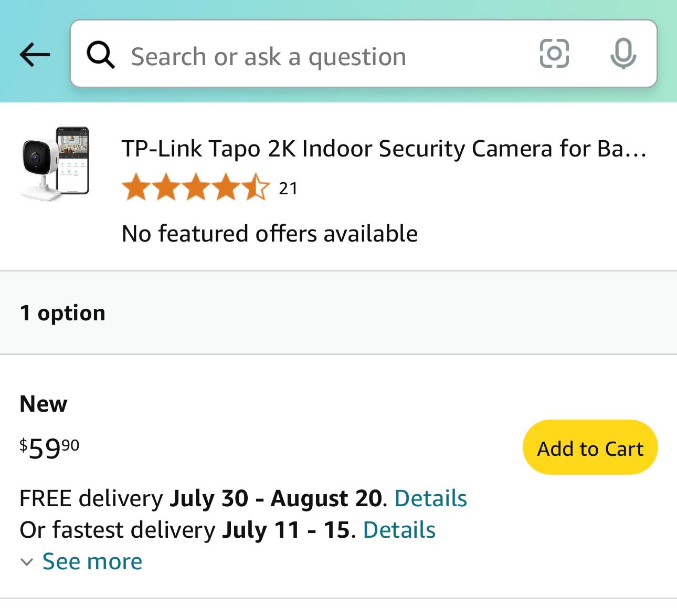The width and height of the screenshot is (677, 616).
Task: Open the camera lens scan search
Action: 554,54
